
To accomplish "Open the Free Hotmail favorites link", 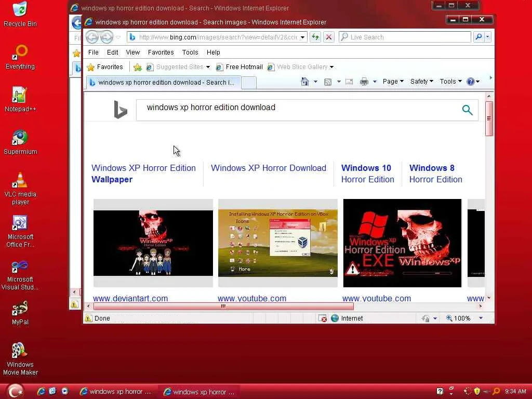I will [239, 67].
